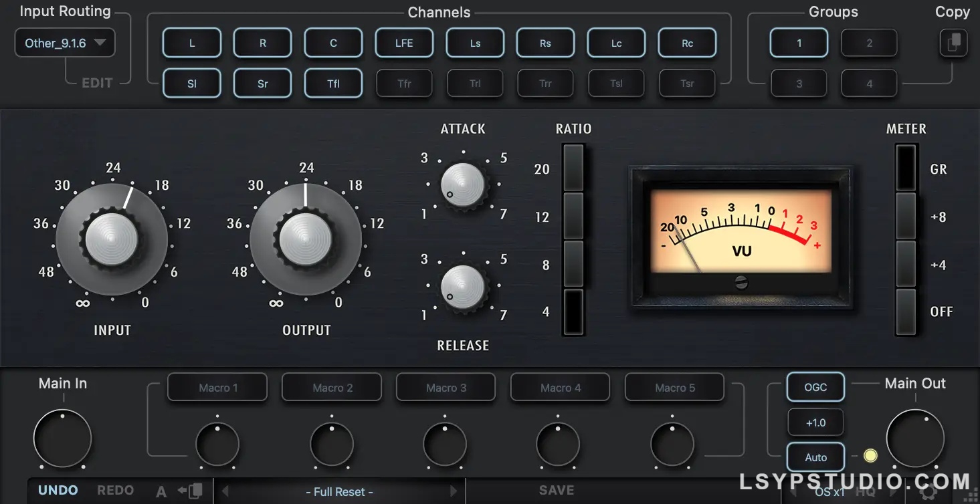Enable the LFE channel
Screen dimensions: 980x504
[x=404, y=42]
